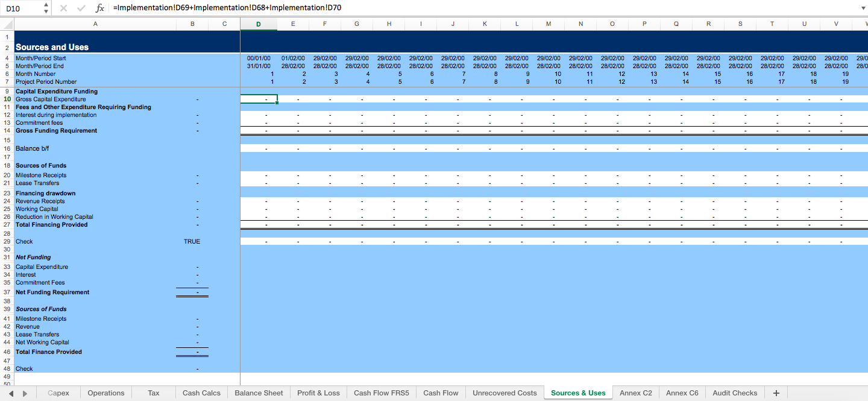Open the Cash Calcs sheet tab
868x401 pixels.
[201, 393]
